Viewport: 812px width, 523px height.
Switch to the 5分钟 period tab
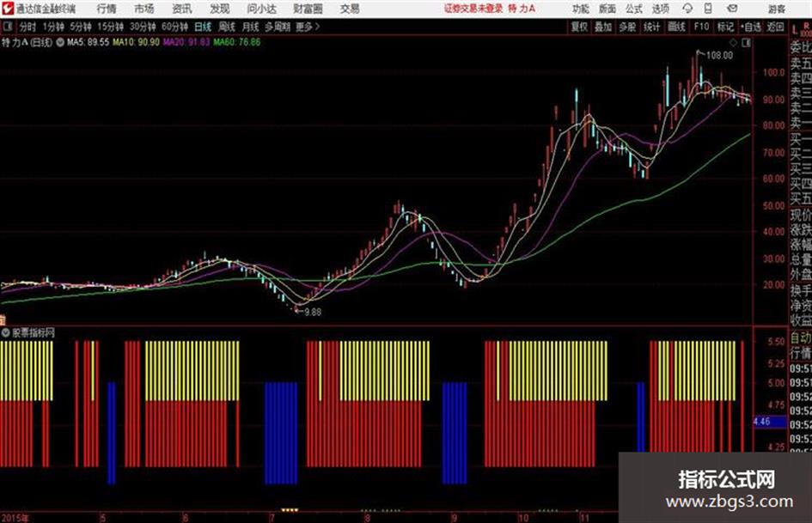81,27
